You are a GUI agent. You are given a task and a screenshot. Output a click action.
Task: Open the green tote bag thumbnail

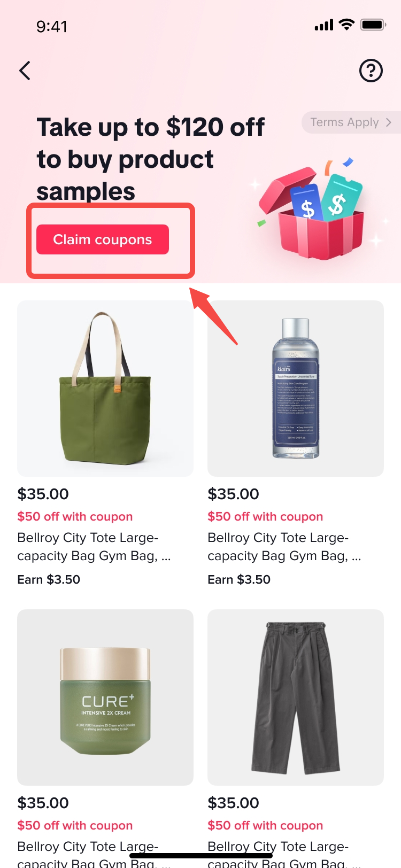pyautogui.click(x=105, y=389)
